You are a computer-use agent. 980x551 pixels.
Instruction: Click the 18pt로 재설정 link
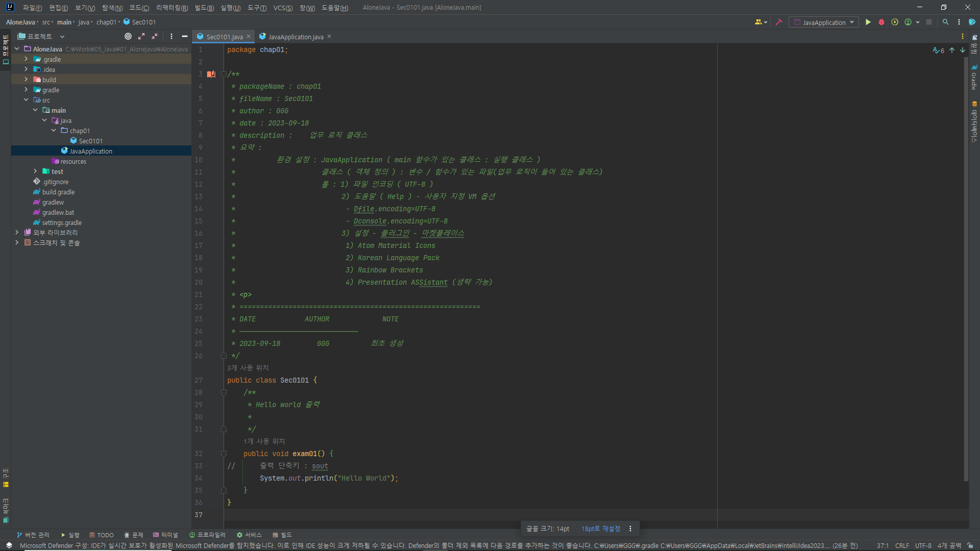(600, 529)
